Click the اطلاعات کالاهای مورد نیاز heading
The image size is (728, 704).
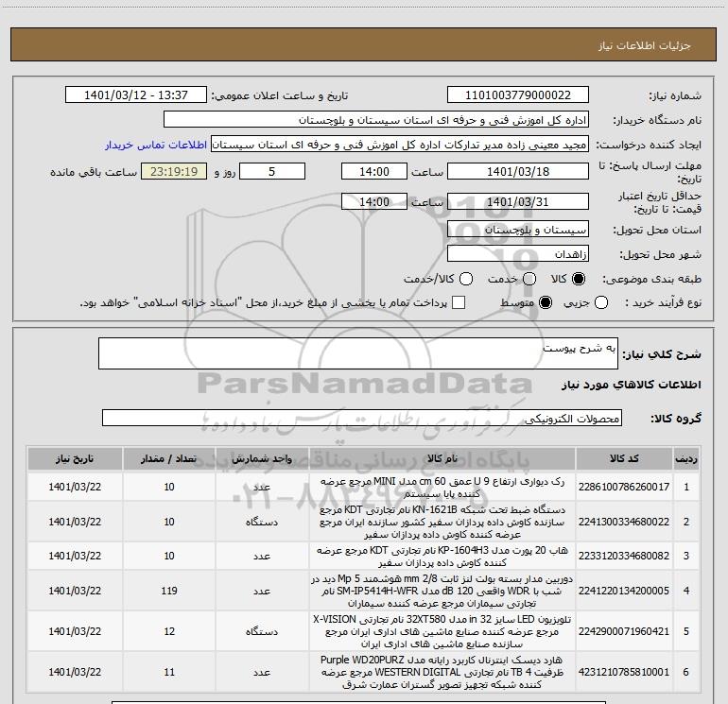click(631, 385)
